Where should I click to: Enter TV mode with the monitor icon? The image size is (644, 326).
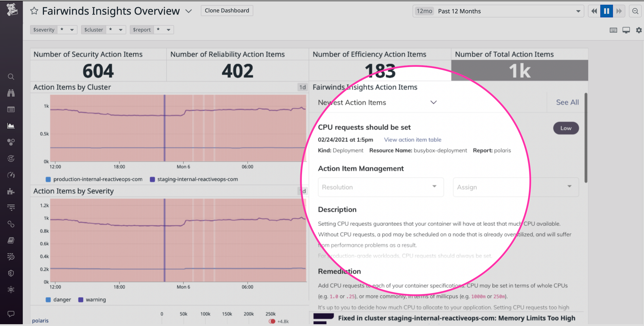coord(626,30)
